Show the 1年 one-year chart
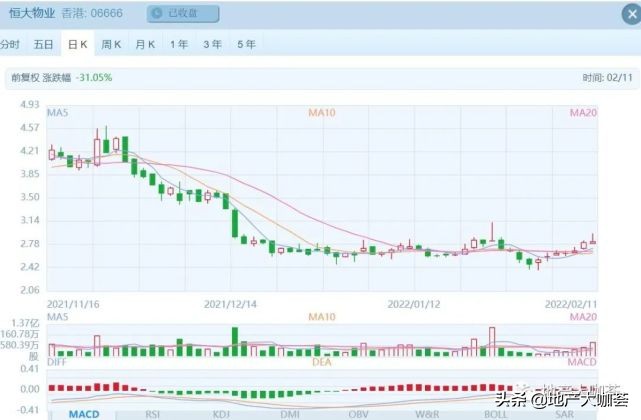This screenshot has width=641, height=420. pos(179,44)
